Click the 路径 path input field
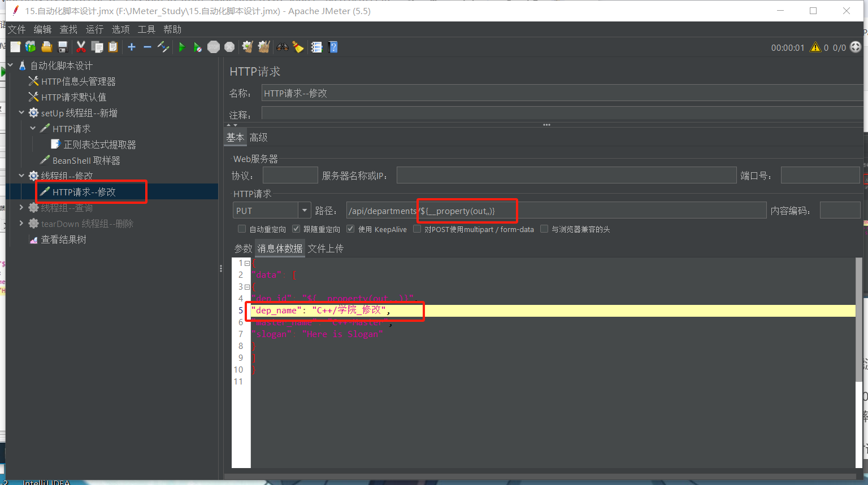The image size is (868, 485). pos(556,211)
